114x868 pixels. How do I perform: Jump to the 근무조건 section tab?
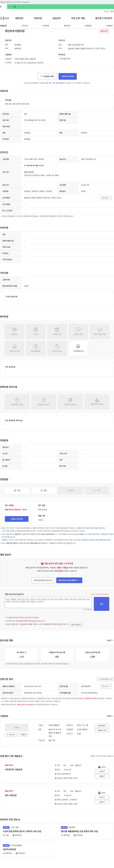point(25,26)
